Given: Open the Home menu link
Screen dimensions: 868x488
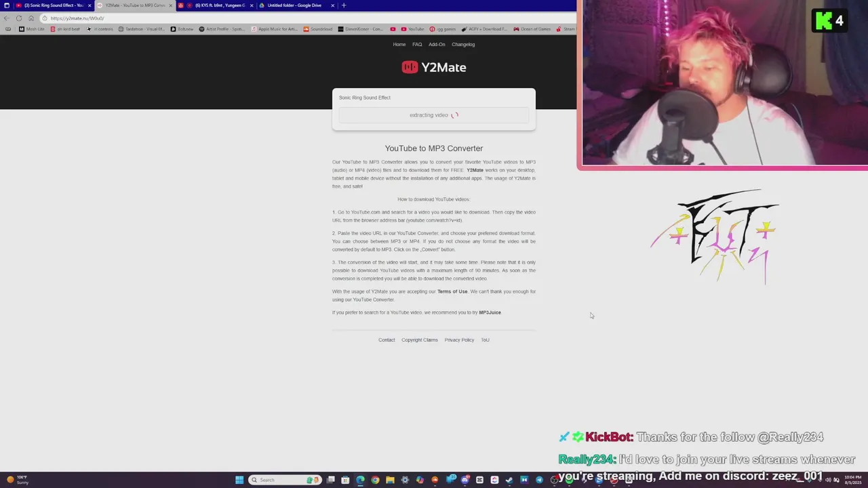Looking at the screenshot, I should (399, 45).
